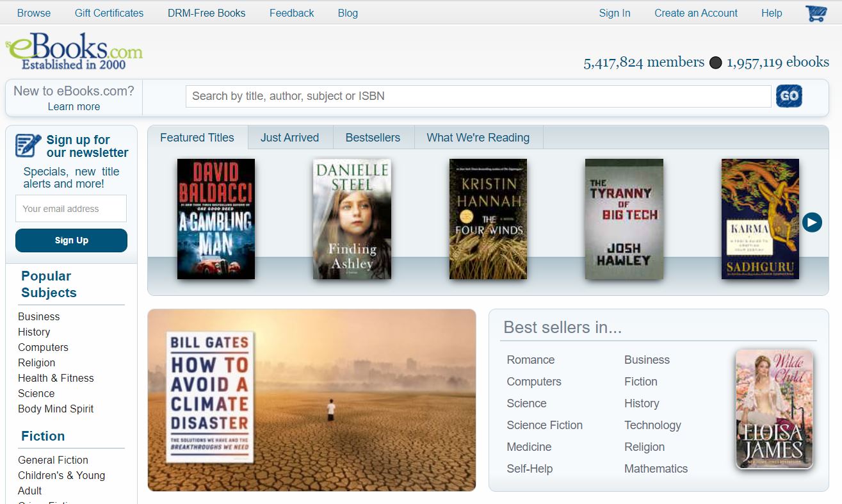
Task: Open the shopping cart icon
Action: pyautogui.click(x=814, y=13)
